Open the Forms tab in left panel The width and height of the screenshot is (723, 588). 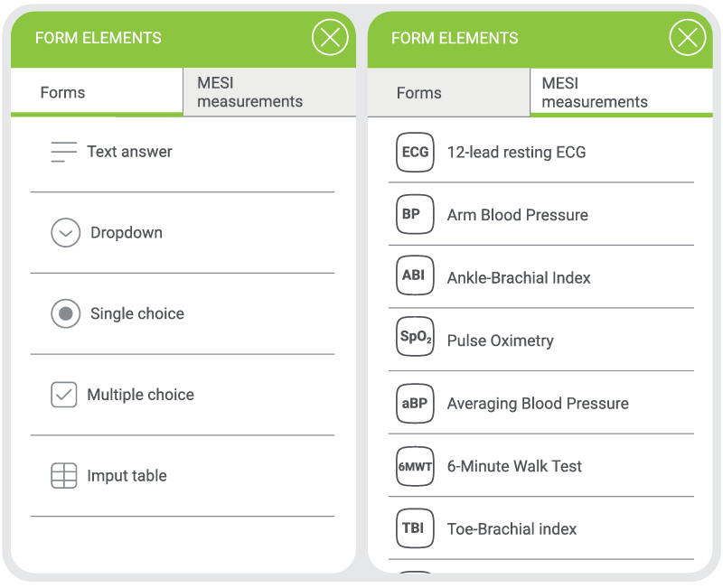63,92
